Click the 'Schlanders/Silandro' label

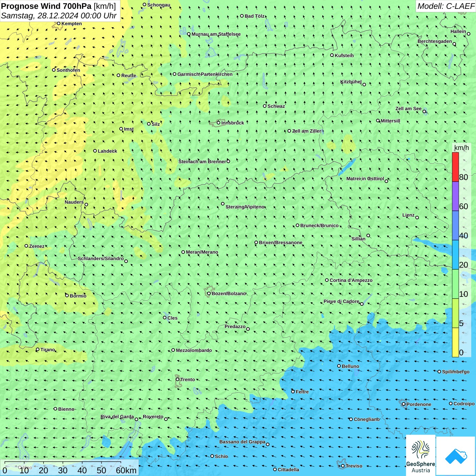click(101, 258)
